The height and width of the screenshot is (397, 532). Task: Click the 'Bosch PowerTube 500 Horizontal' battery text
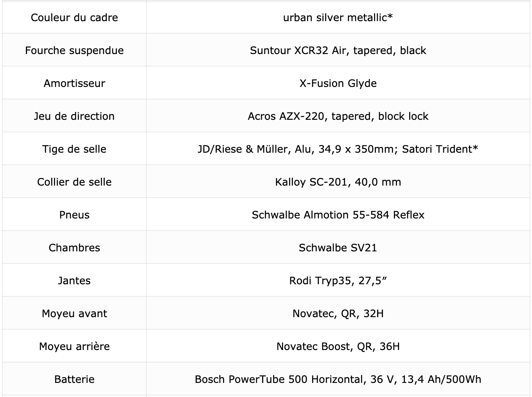coord(279,379)
